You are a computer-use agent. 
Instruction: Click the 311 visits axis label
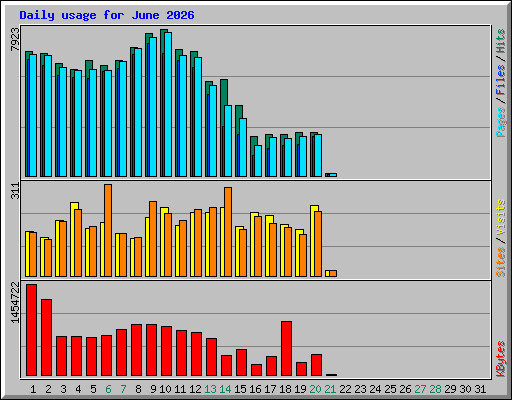tap(15, 191)
